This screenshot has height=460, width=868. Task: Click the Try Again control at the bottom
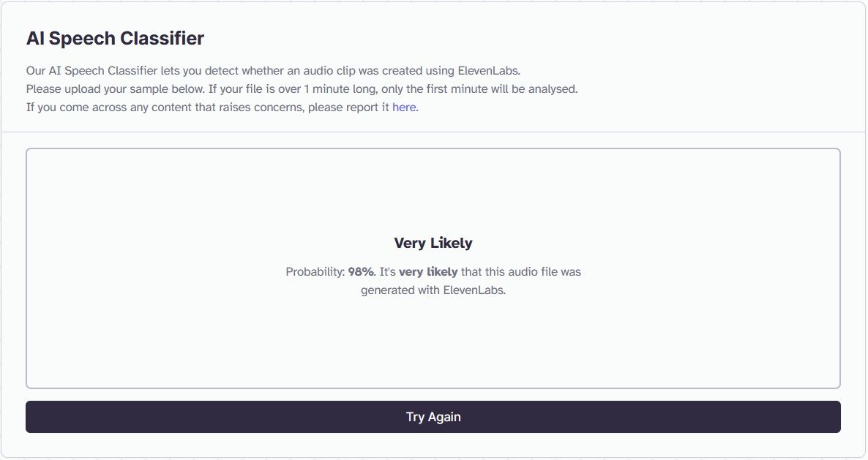point(433,416)
